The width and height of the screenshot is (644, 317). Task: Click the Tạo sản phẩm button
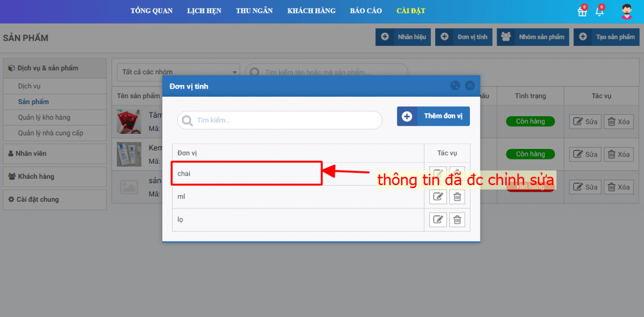click(x=607, y=37)
